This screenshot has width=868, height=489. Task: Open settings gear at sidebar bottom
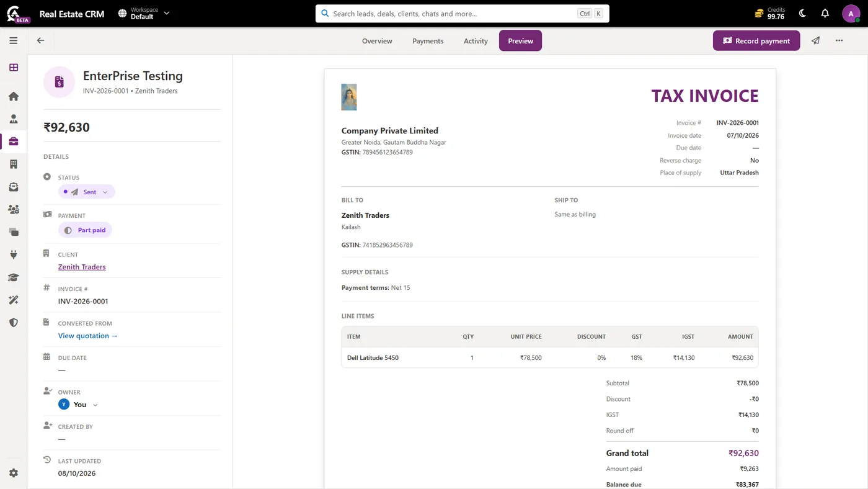[14, 473]
